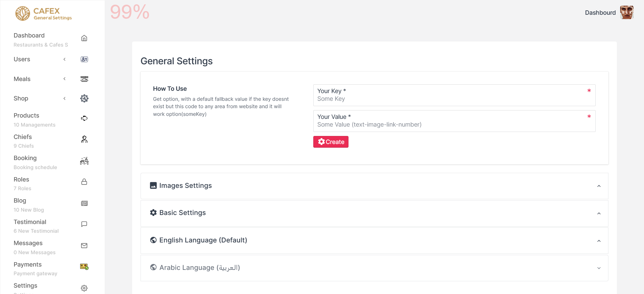Collapse the Images Settings section
Image resolution: width=644 pixels, height=294 pixels.
[599, 186]
